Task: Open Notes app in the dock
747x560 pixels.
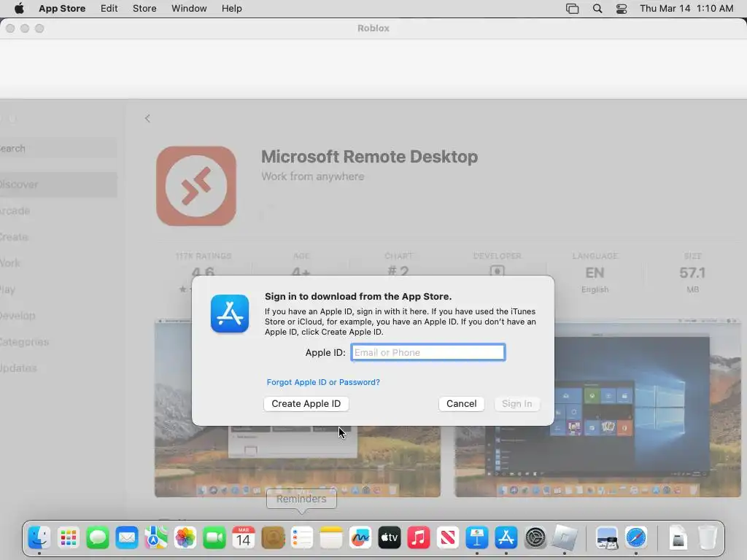Action: (x=331, y=537)
